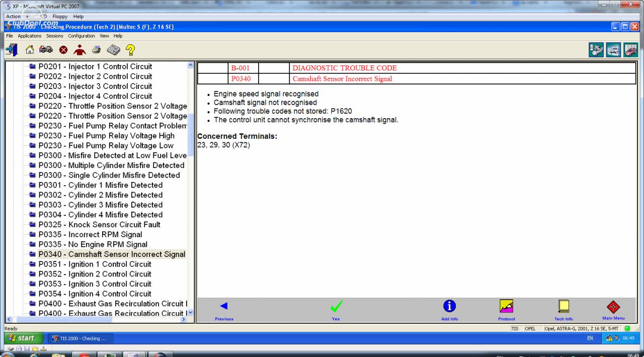Click the B-001 cell in the table
644x357 pixels.
coord(244,68)
